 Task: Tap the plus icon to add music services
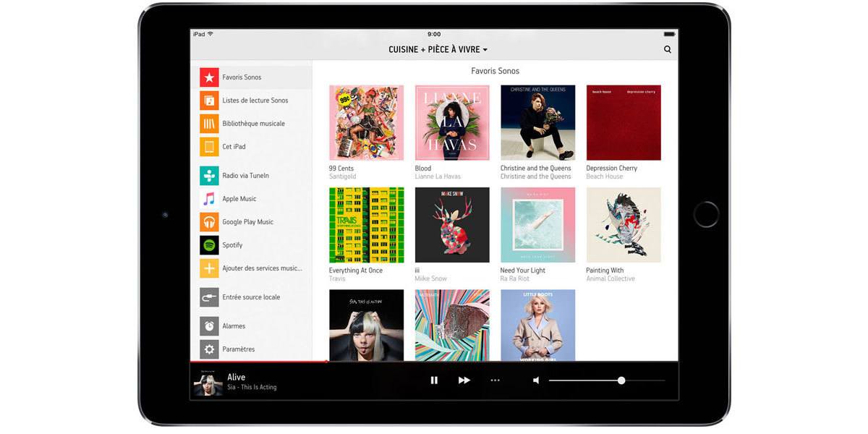209,268
